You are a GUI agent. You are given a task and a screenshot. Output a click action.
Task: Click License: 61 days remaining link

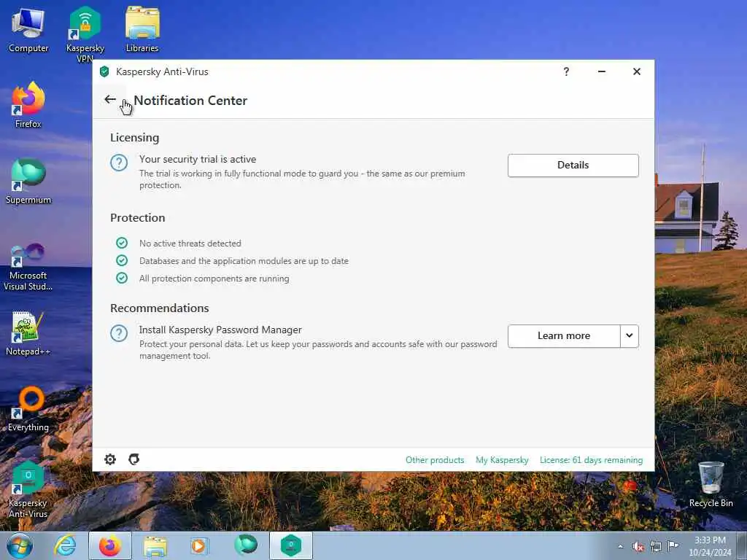(x=591, y=460)
